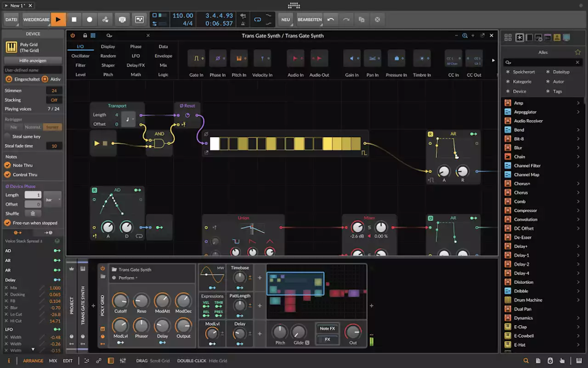Click the redo arrow in toolbar

[x=346, y=20]
